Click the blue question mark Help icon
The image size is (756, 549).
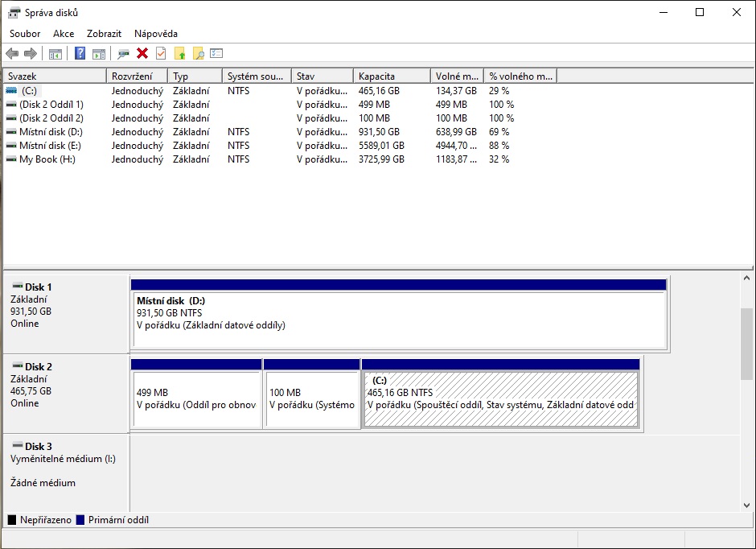pos(80,54)
